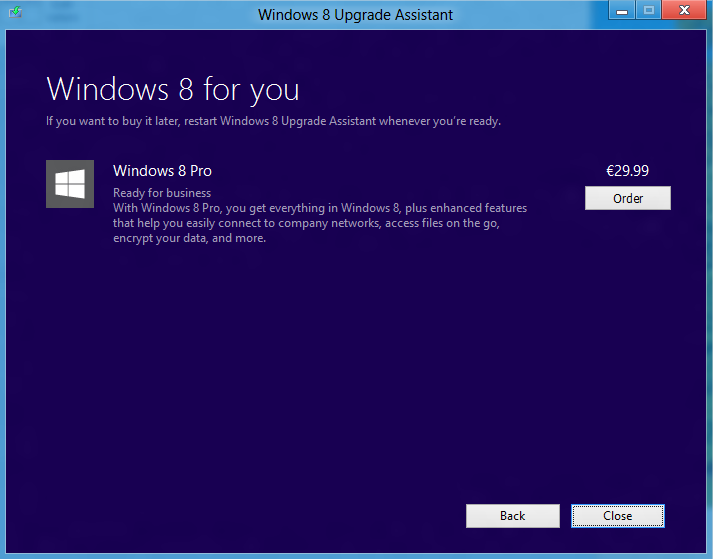Click the "Windows 8 Upgrade Assistant" title bar text
713x559 pixels.
355,14
